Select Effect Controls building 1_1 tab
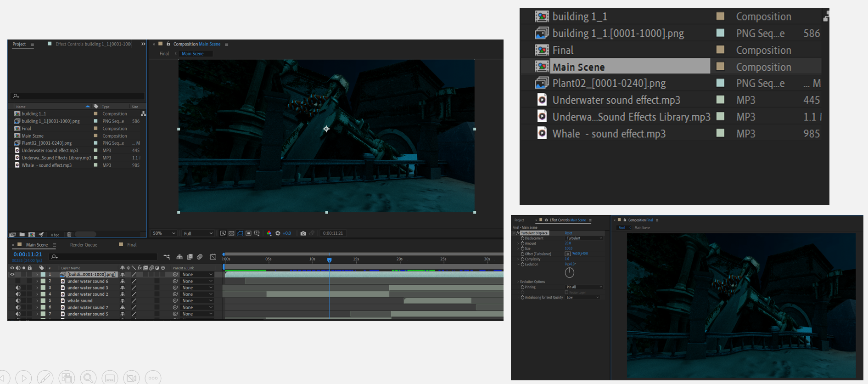The image size is (868, 384). 94,44
